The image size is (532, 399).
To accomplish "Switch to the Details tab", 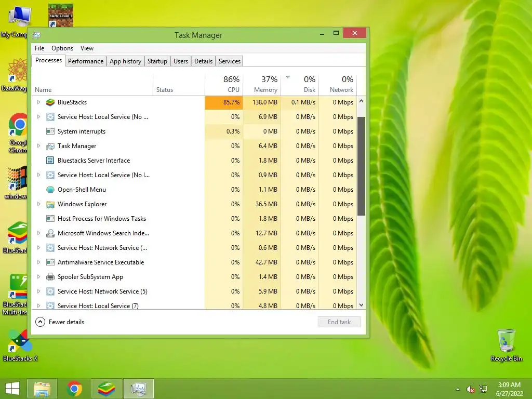I will pos(203,61).
